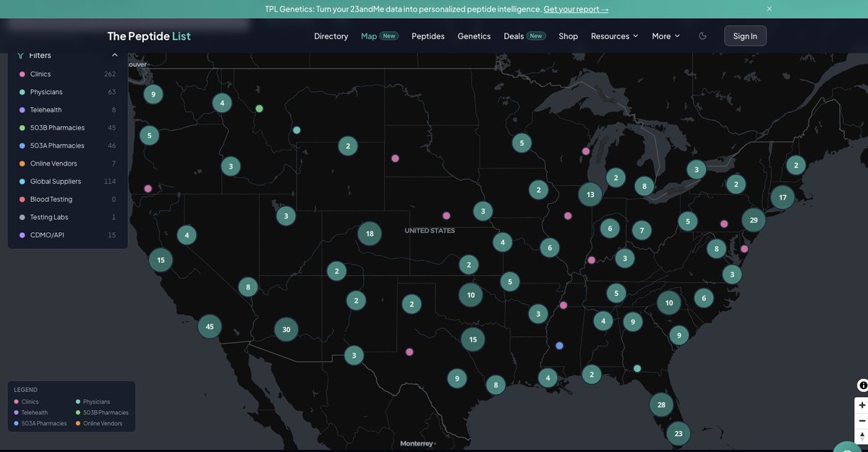Follow the Get your report link

pos(576,9)
